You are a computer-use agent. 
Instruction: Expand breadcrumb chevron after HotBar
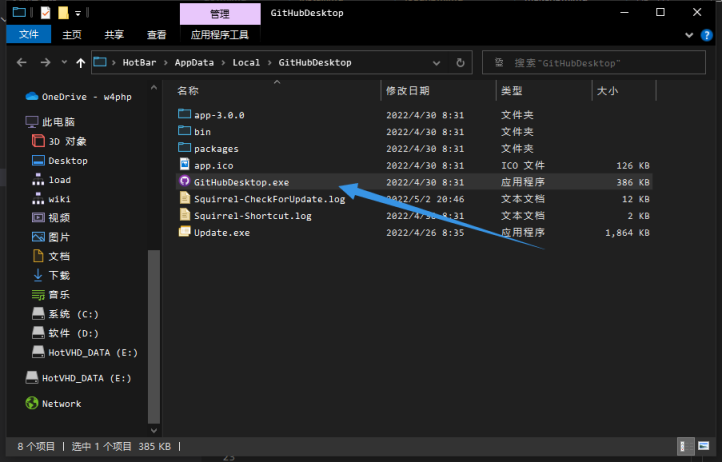point(165,63)
